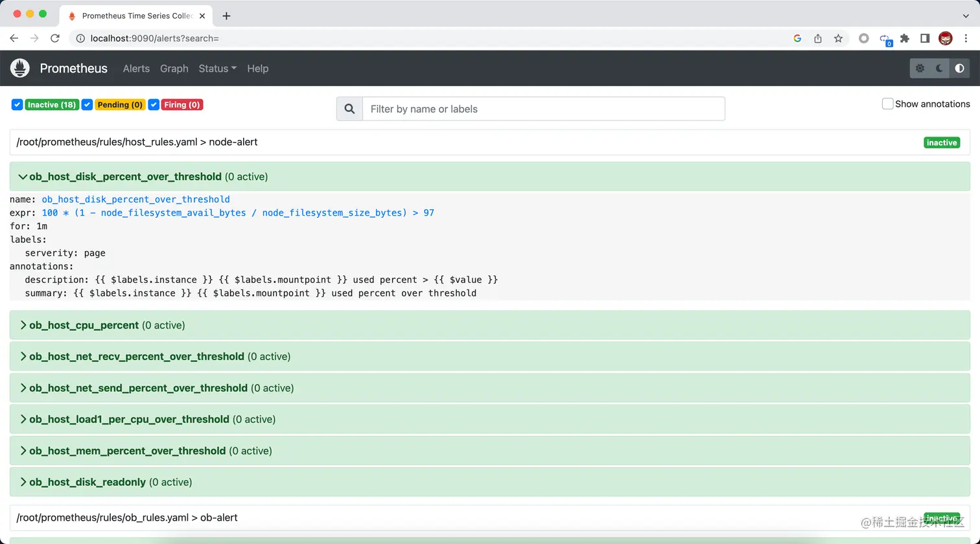The width and height of the screenshot is (980, 544).
Task: Open a new browser tab
Action: click(x=226, y=16)
